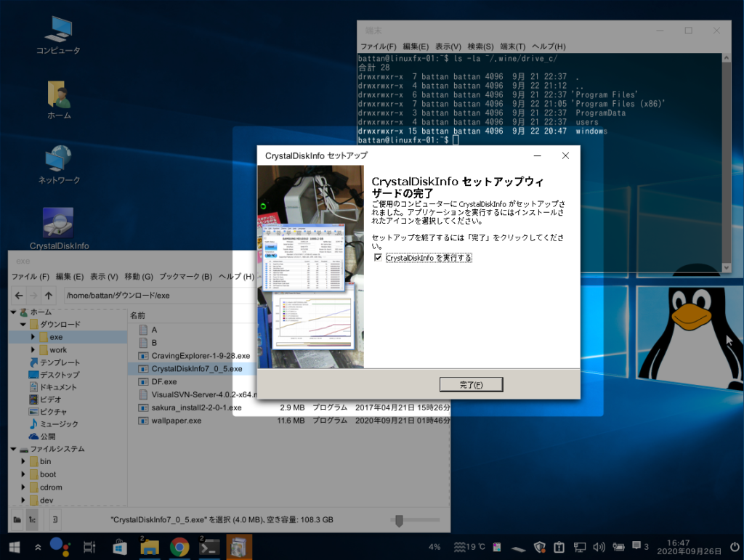The image size is (744, 560).
Task: Open the terminal 検索(S) menu
Action: tap(480, 46)
